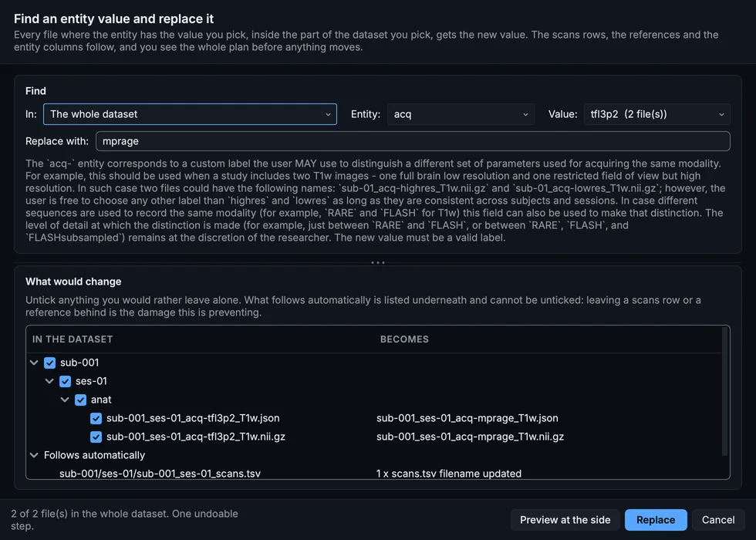Click the scrollbar of the changes list

pyautogui.click(x=724, y=392)
